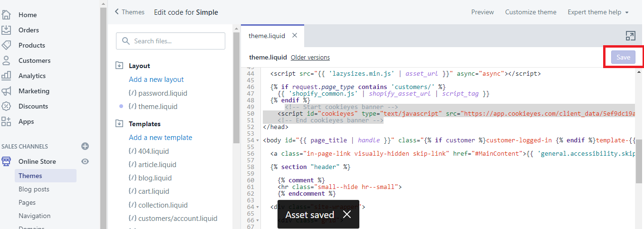This screenshot has width=644, height=229.
Task: Click the Customers person icon
Action: tap(6, 60)
